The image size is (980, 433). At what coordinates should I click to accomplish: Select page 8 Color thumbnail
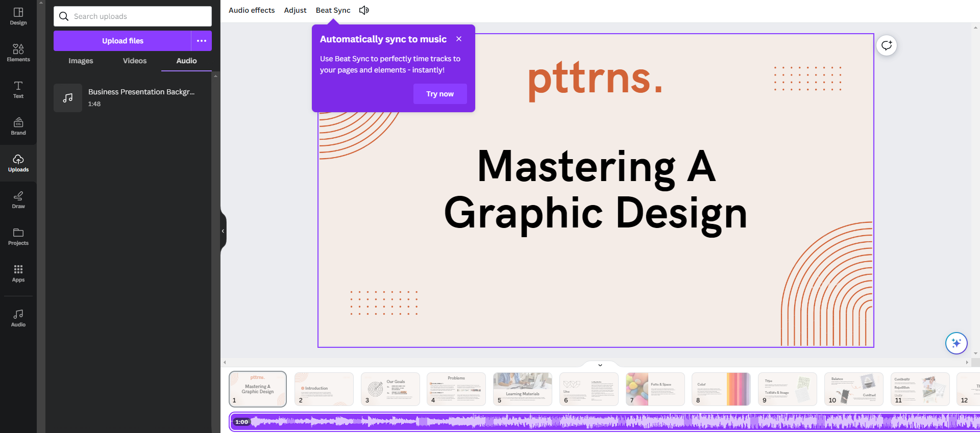pyautogui.click(x=721, y=389)
